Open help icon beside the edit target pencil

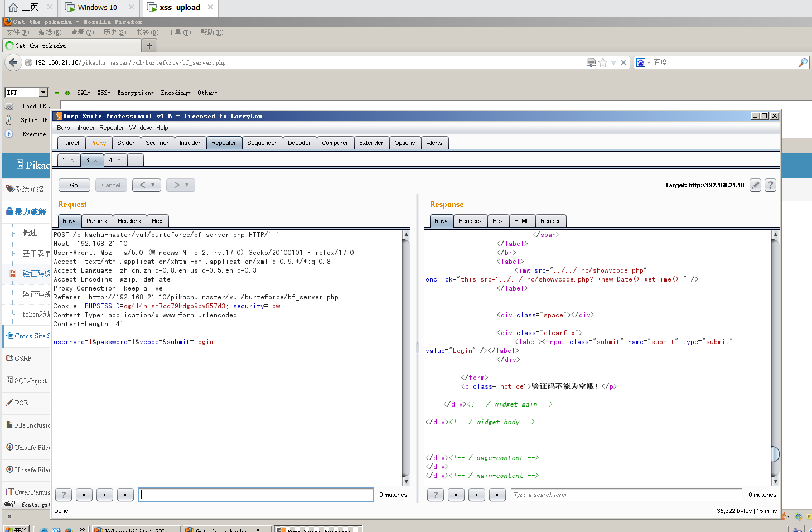pyautogui.click(x=770, y=185)
